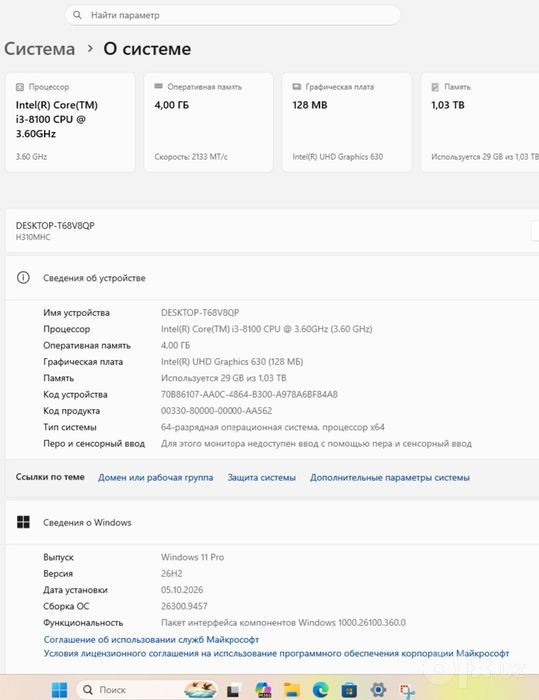Open Условия лицензионного соглашения Майкрософт link
This screenshot has height=700, width=539.
[x=276, y=653]
